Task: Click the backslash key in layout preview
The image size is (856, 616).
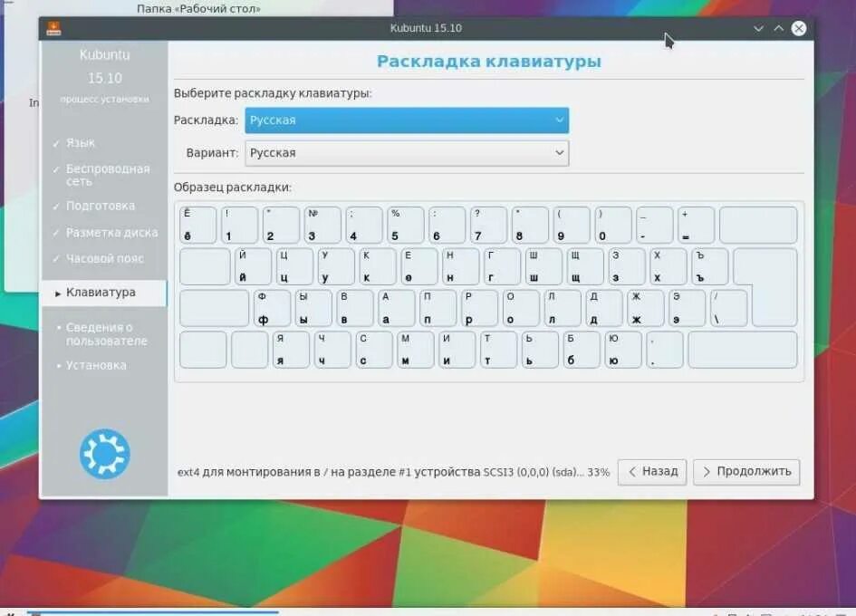Action: click(x=729, y=308)
